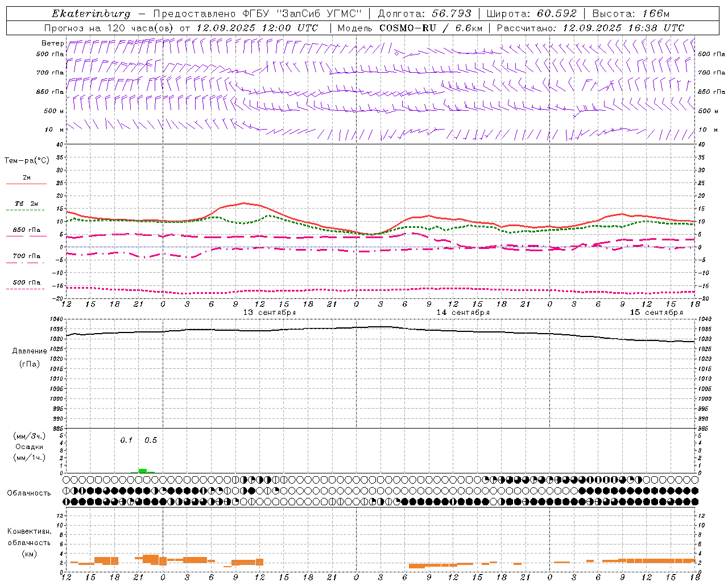Viewport: 728px width, 582px height.
Task: Click the Ekaterinburg station title
Action: (x=91, y=14)
